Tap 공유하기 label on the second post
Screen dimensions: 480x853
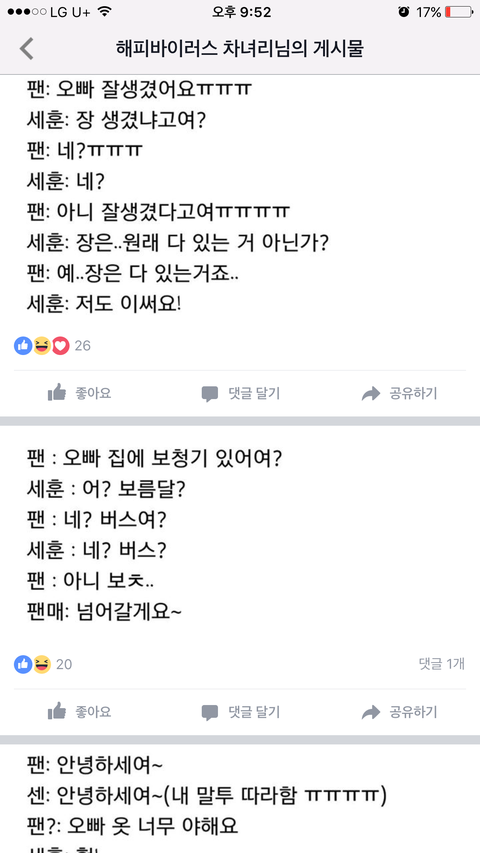click(x=413, y=712)
